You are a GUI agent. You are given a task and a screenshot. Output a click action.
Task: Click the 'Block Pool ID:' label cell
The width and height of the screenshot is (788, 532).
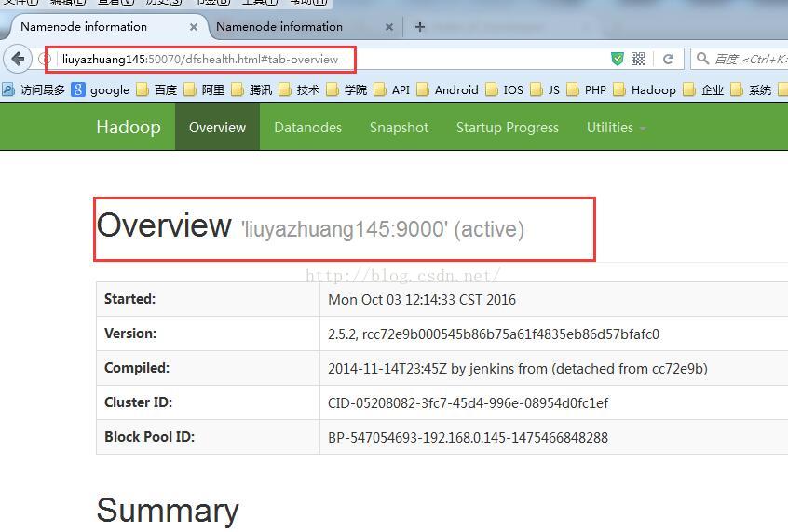click(208, 437)
